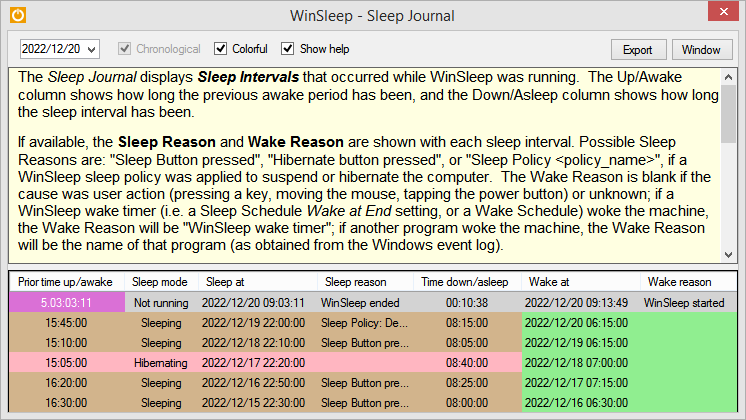The width and height of the screenshot is (746, 420).
Task: Click the 2022/12/16 06:30:00 wake cell
Action: click(x=581, y=402)
